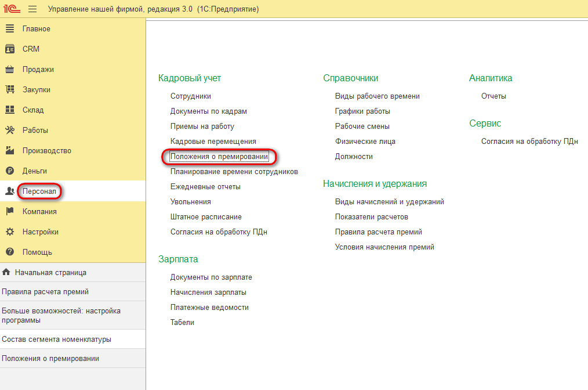Open Отчеты under Аналитика
This screenshot has width=588, height=390.
(x=493, y=96)
